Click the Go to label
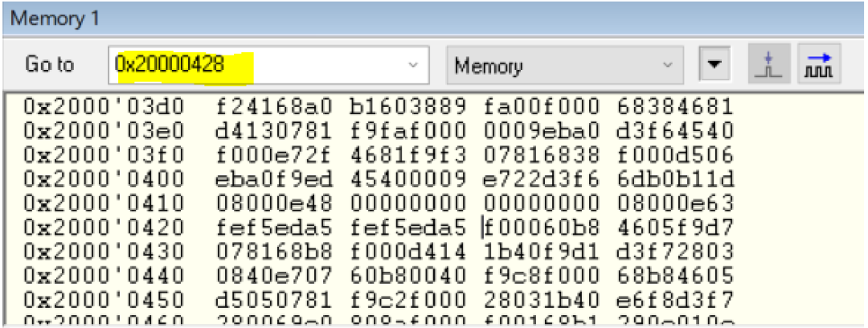This screenshot has height=328, width=868. (50, 65)
